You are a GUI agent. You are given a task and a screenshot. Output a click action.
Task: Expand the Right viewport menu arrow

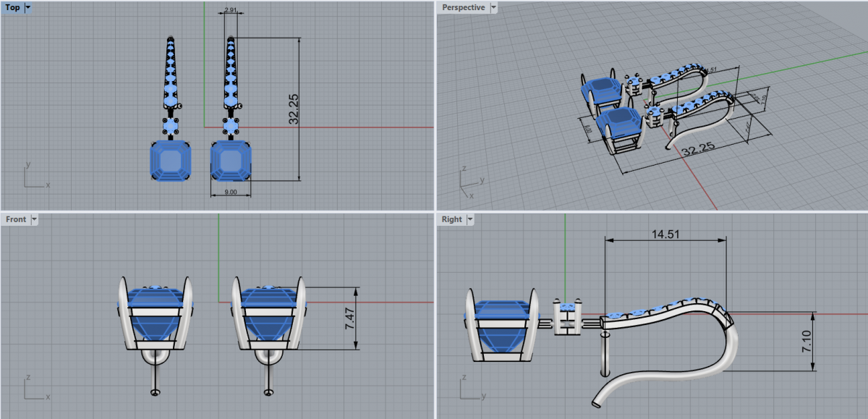coord(469,219)
